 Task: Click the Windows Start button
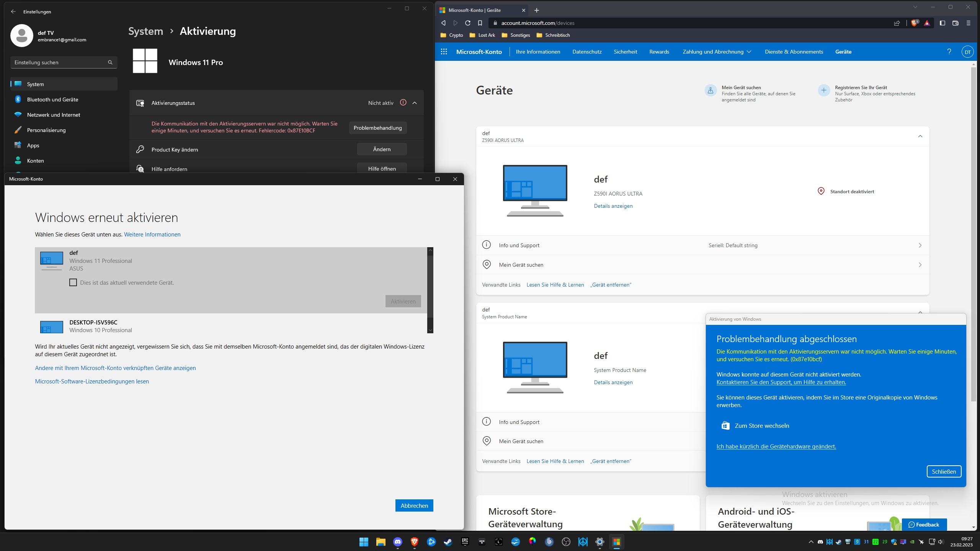pos(364,542)
